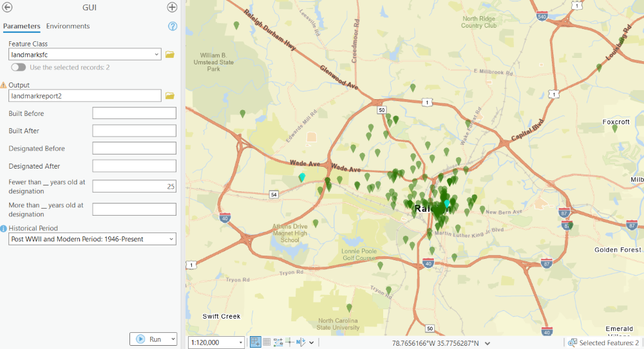The width and height of the screenshot is (644, 349).
Task: Expand the Run button dropdown arrow
Action: [172, 339]
